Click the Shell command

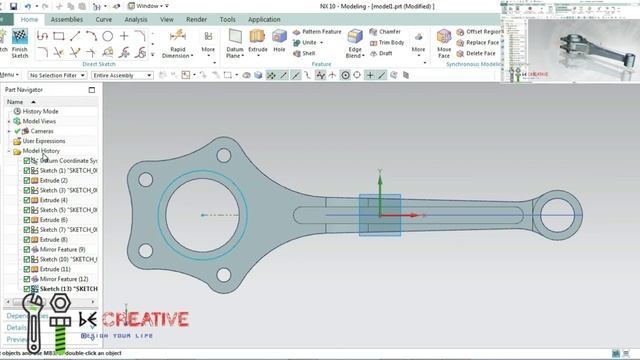point(304,53)
